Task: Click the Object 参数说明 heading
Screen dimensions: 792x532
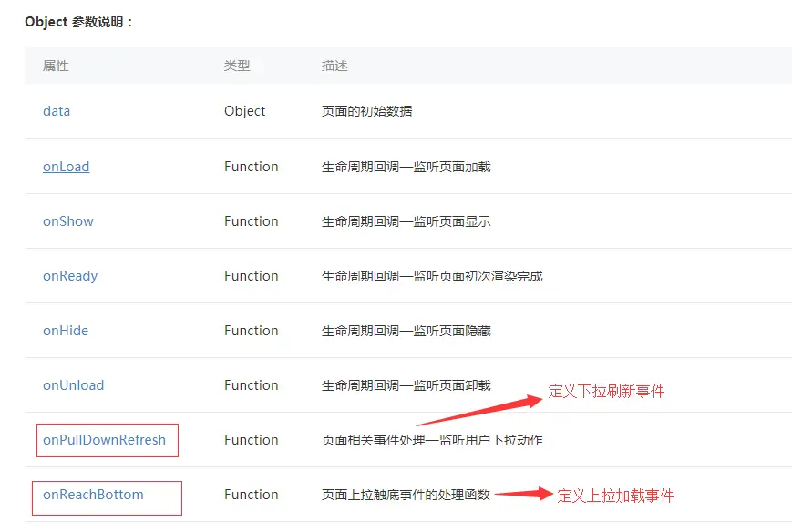Action: coord(78,22)
